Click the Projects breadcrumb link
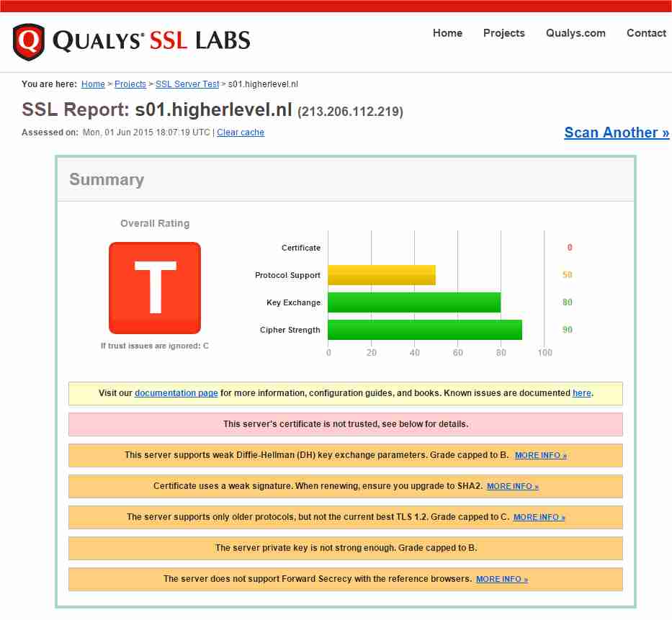 [130, 84]
